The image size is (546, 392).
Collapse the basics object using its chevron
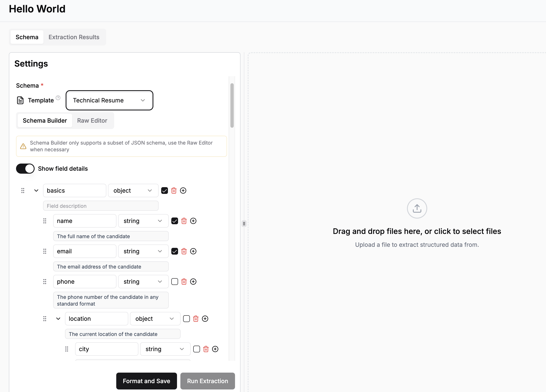pos(36,191)
